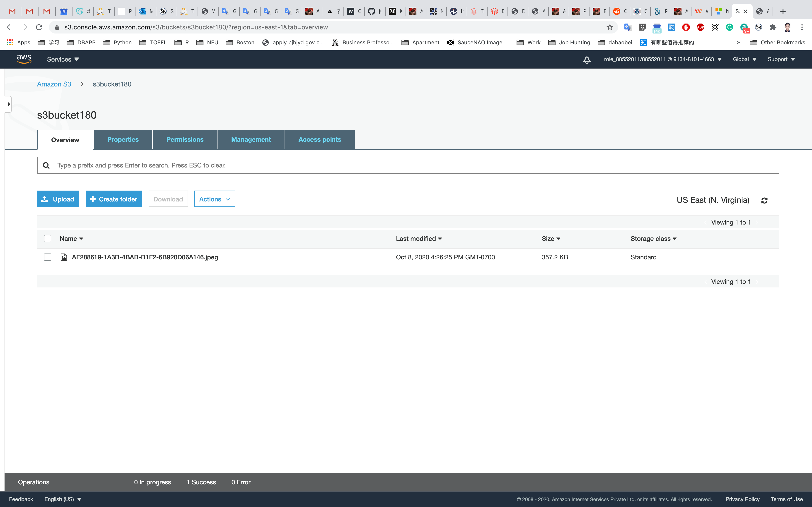Open the English (US) language selector
The width and height of the screenshot is (812, 507).
pyautogui.click(x=63, y=499)
